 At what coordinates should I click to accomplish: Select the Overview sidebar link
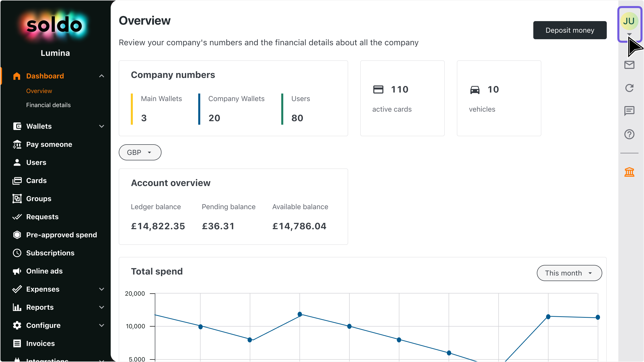(x=39, y=91)
